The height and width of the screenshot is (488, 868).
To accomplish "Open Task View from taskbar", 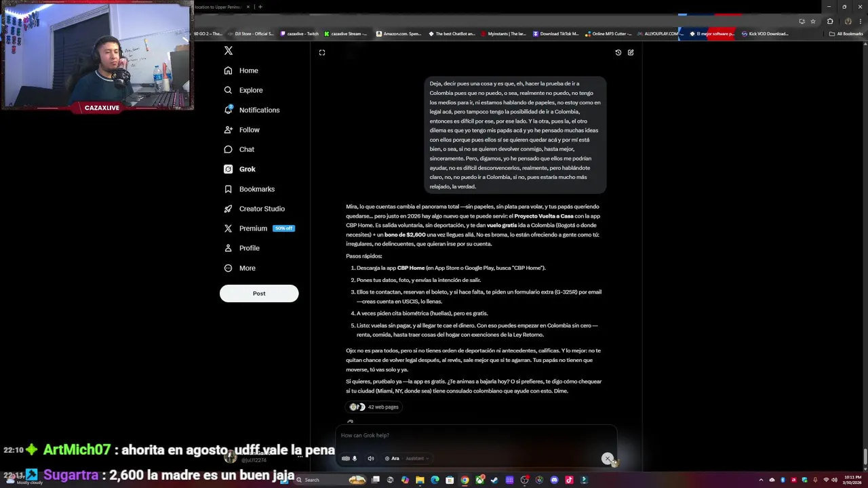I will tap(375, 480).
